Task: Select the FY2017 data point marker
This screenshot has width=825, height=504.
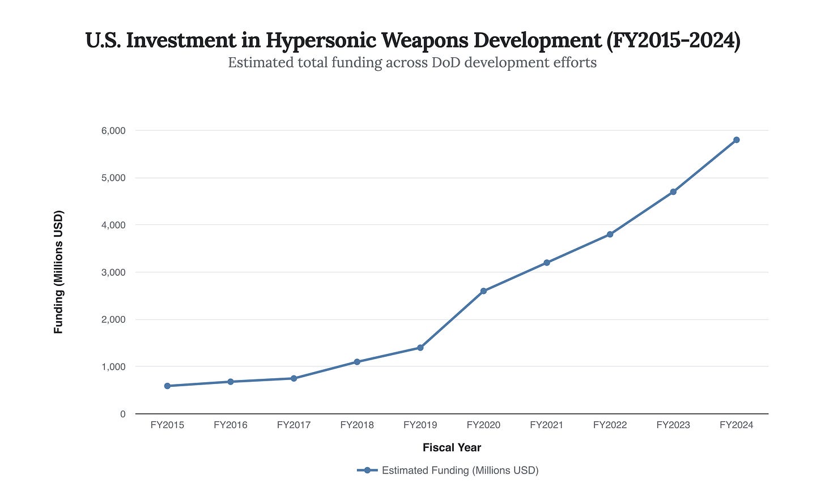Action: point(294,378)
